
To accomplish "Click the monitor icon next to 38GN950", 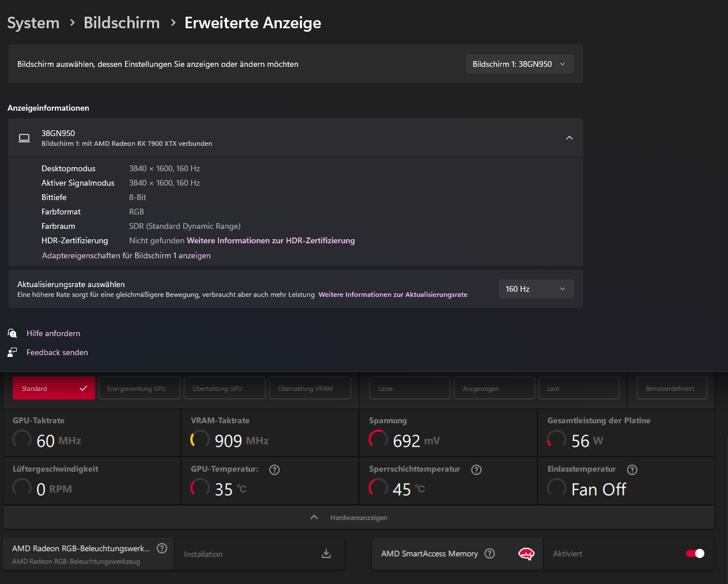I will 24,138.
